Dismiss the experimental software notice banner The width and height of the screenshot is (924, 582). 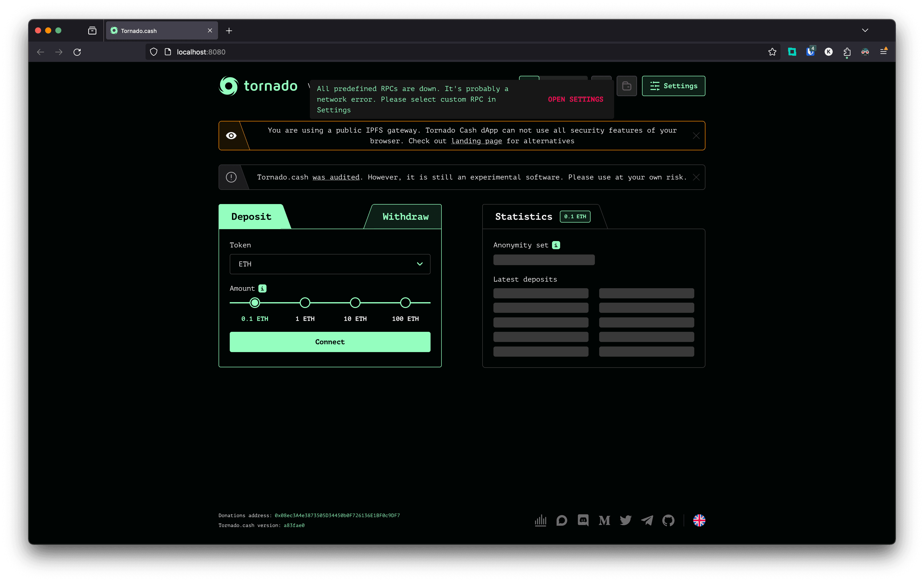(696, 177)
